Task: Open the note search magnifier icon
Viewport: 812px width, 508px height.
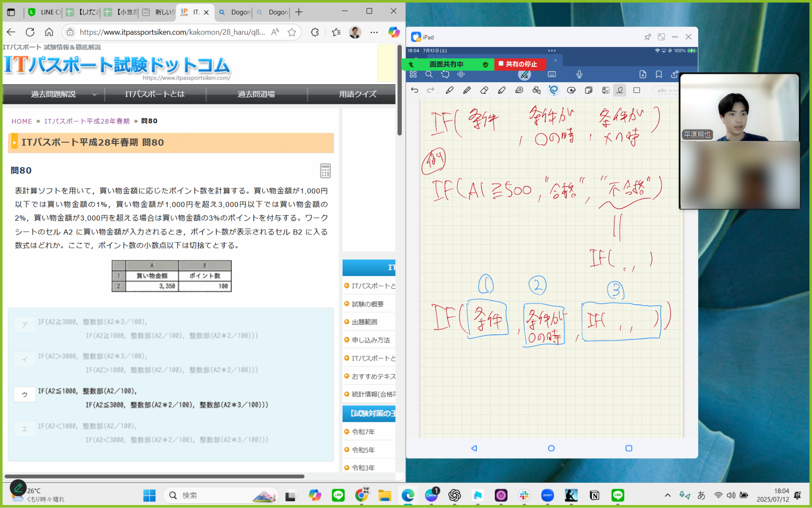Action: [429, 74]
